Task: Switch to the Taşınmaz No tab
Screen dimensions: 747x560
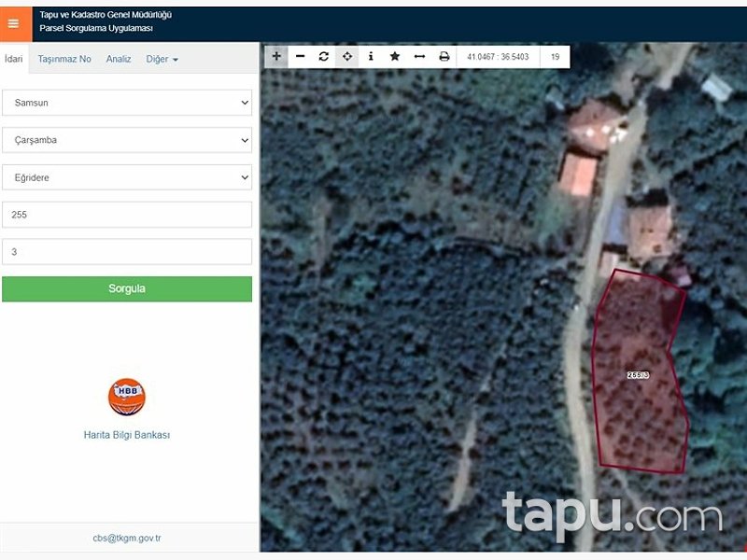Action: (x=64, y=59)
